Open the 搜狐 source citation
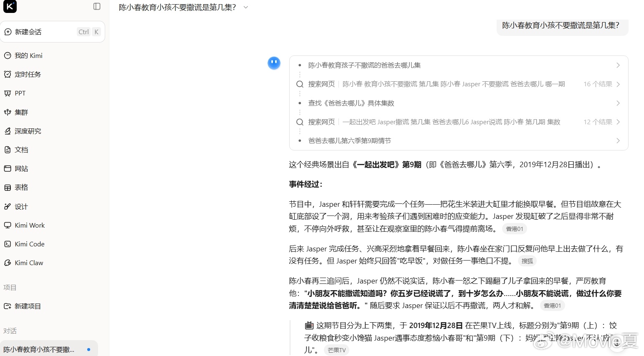This screenshot has width=644, height=356. coord(527,261)
